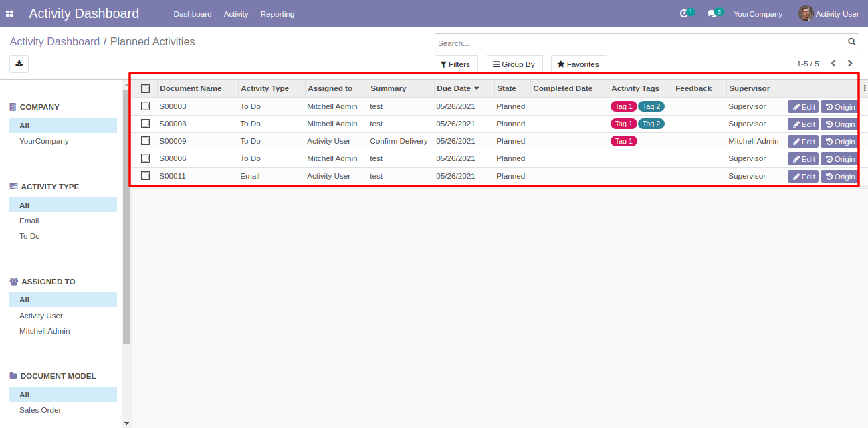This screenshot has width=868, height=428.
Task: Click the sidebar scroll down arrow
Action: coord(127,423)
